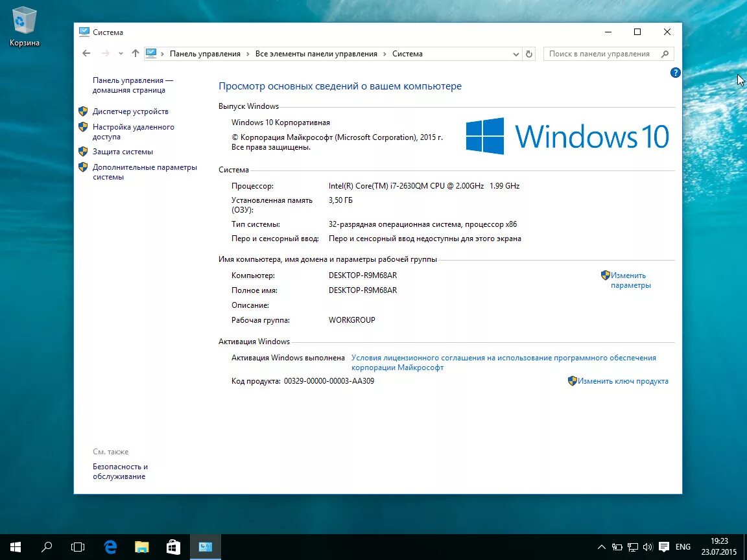
Task: Close the Система window
Action: click(x=667, y=32)
